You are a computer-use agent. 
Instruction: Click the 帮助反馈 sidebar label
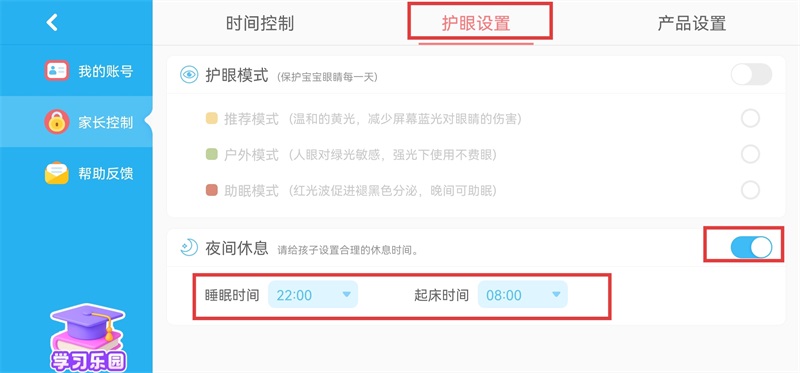click(x=106, y=173)
